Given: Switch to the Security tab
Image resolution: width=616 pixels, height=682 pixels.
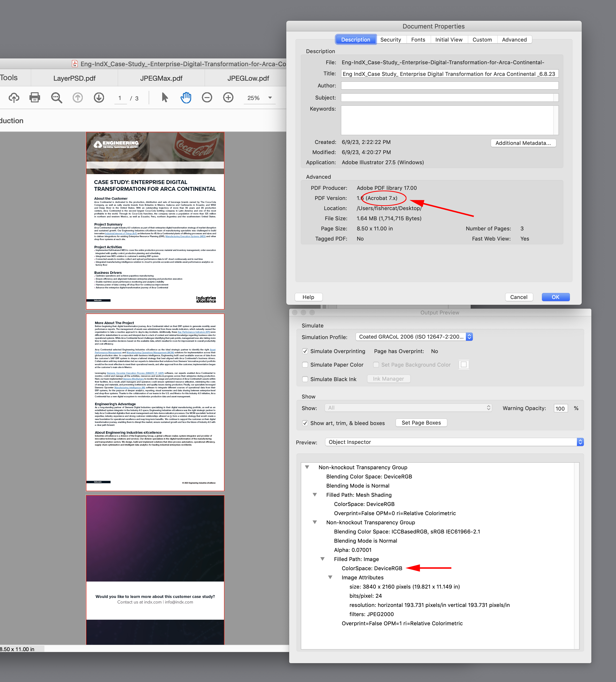Looking at the screenshot, I should (391, 40).
